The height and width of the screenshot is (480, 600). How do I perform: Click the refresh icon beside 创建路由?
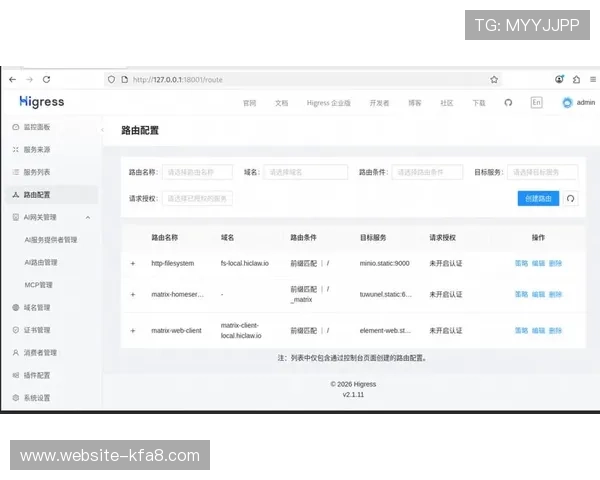[570, 199]
